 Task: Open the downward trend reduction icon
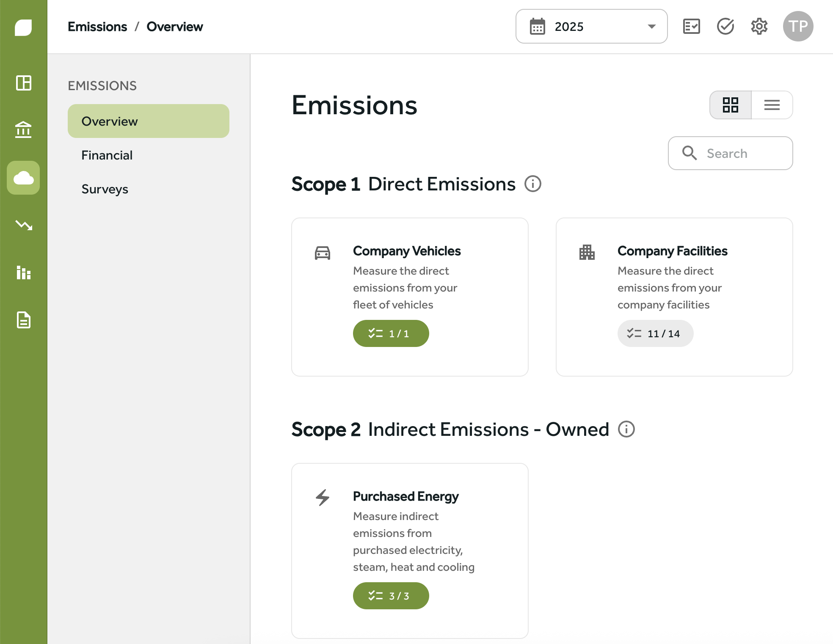(x=24, y=225)
